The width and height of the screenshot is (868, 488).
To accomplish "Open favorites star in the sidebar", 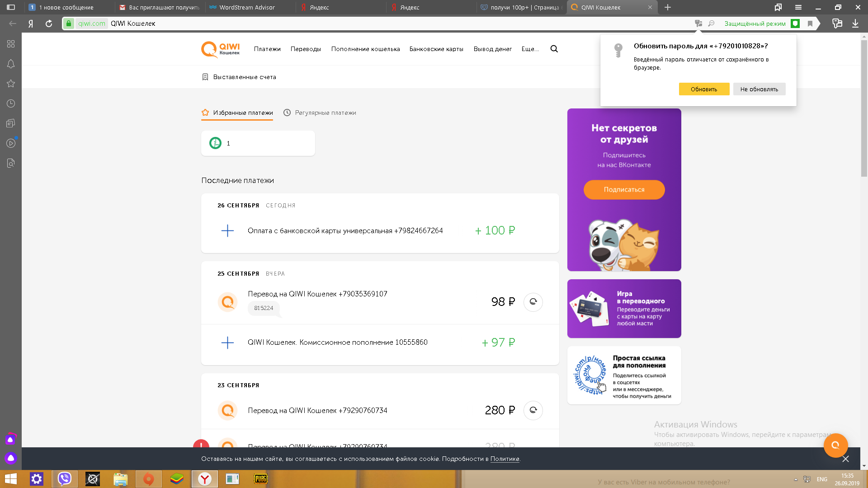I will click(x=11, y=84).
